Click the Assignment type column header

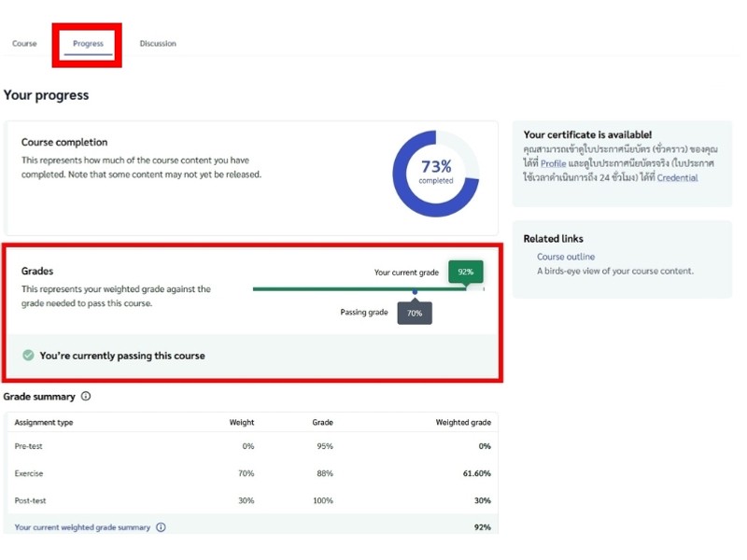(44, 423)
